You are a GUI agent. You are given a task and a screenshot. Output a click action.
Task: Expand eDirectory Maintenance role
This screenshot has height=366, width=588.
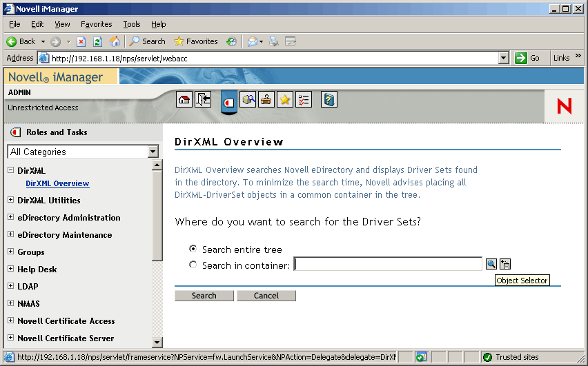click(11, 234)
